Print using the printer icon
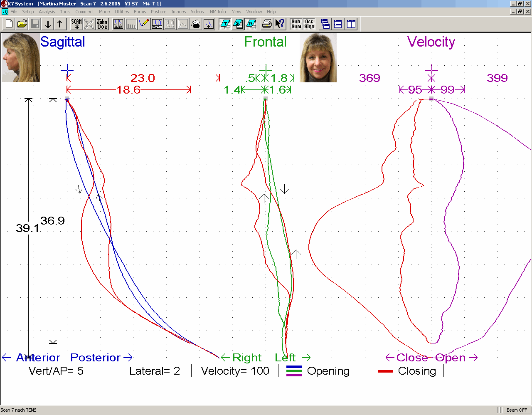 [x=267, y=24]
